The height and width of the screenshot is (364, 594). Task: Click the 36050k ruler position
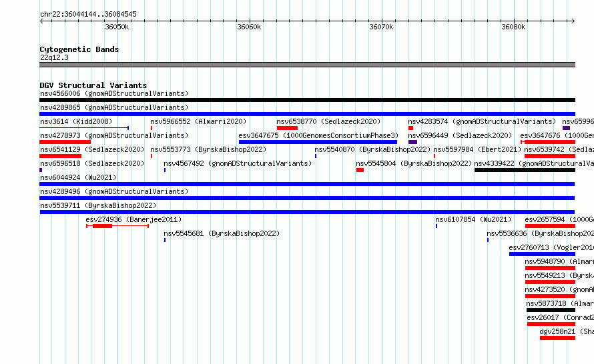[117, 27]
